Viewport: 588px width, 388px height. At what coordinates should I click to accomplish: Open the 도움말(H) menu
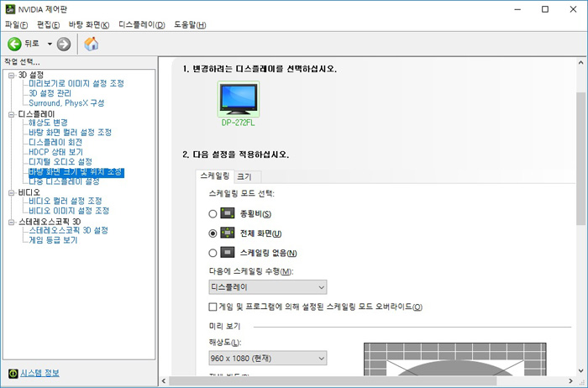click(190, 24)
